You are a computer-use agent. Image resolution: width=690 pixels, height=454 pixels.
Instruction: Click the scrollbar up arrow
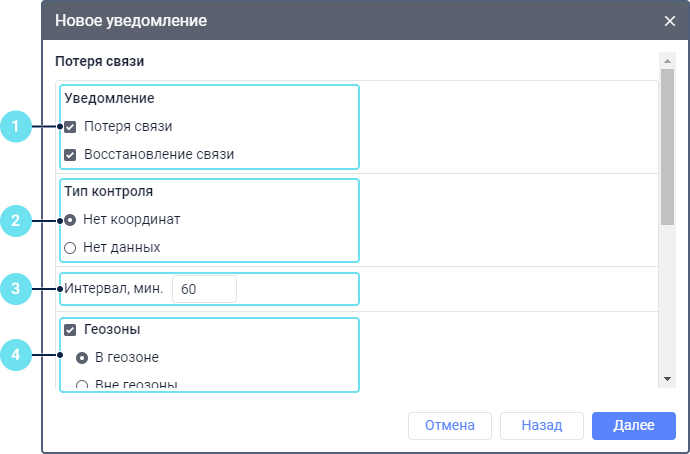(x=667, y=62)
